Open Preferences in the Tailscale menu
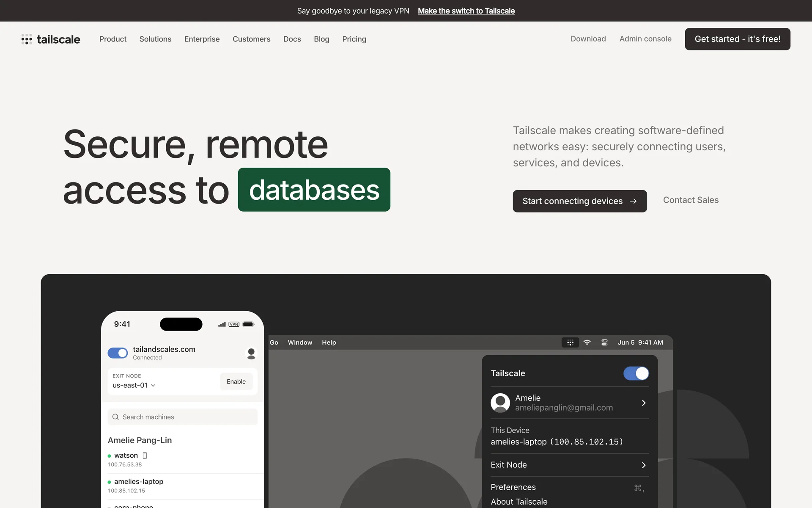This screenshot has width=812, height=508. (513, 487)
